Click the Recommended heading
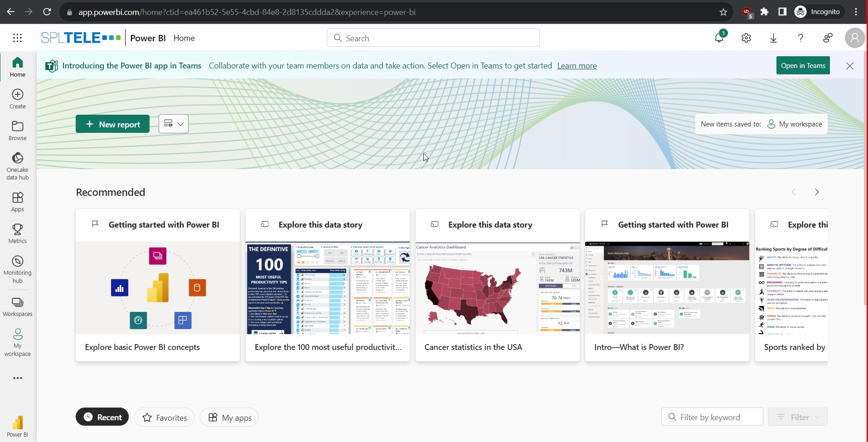Viewport: 868px width, 442px height. pyautogui.click(x=111, y=192)
